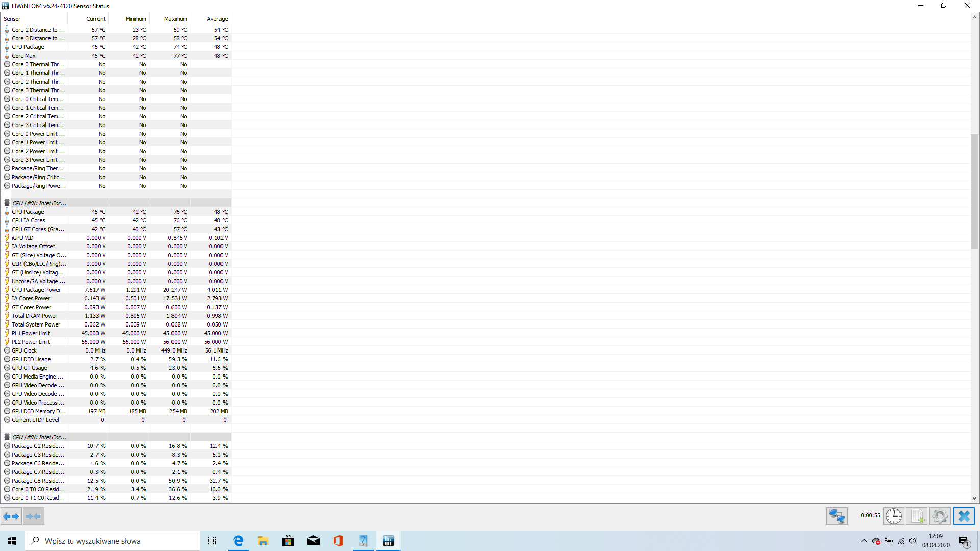Screen dimensions: 980x551
Task: Select the question-mark app on the taskbar
Action: [363, 541]
